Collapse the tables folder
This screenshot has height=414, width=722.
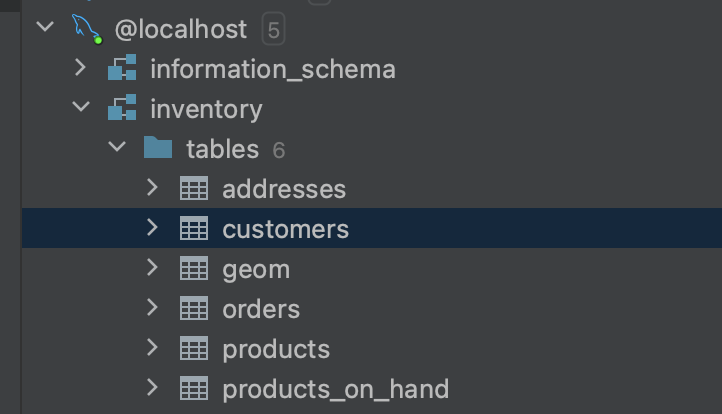point(117,148)
